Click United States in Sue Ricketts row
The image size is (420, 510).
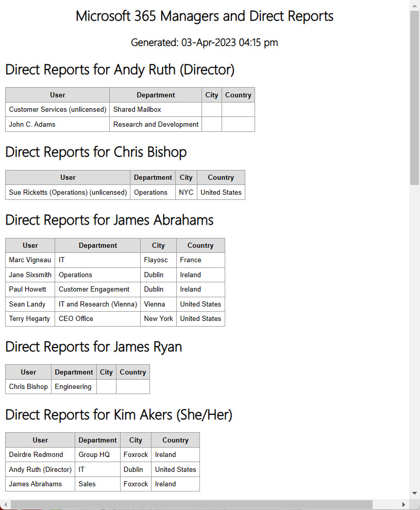[x=221, y=192]
